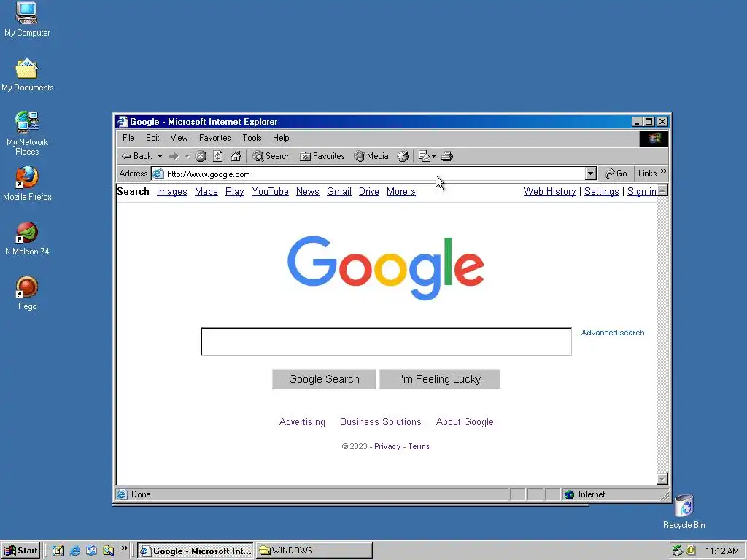The height and width of the screenshot is (560, 747).
Task: Click the Internet zone globe icon
Action: coord(569,495)
